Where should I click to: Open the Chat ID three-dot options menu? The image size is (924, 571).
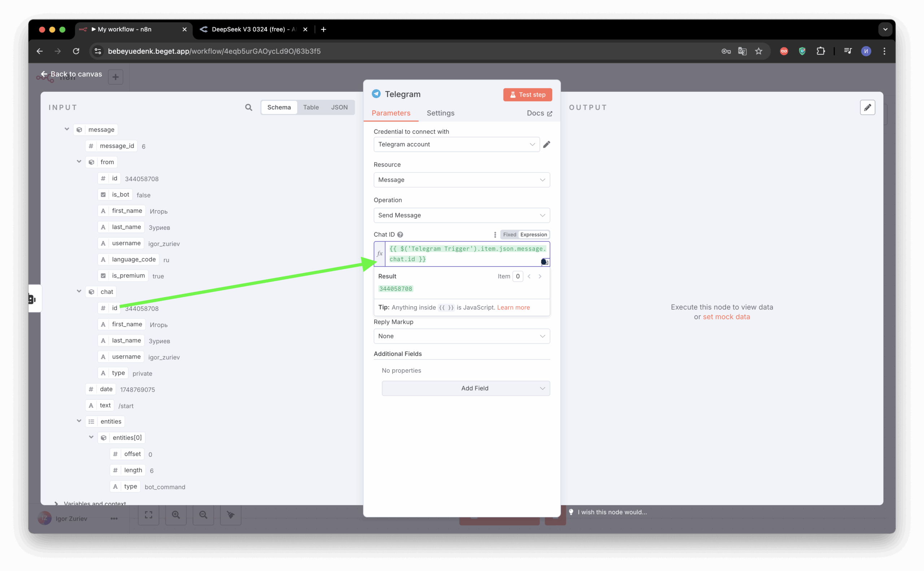pos(495,234)
